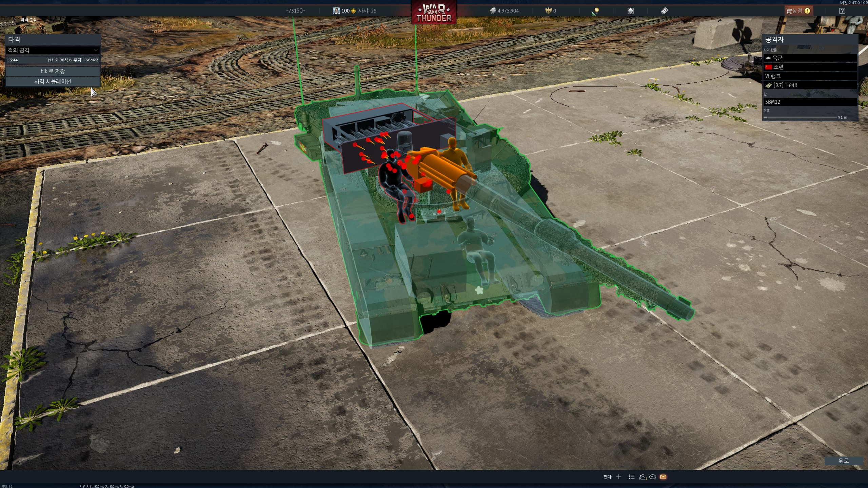Click the help question mark icon
Screen dimensions: 868x488
842,11
